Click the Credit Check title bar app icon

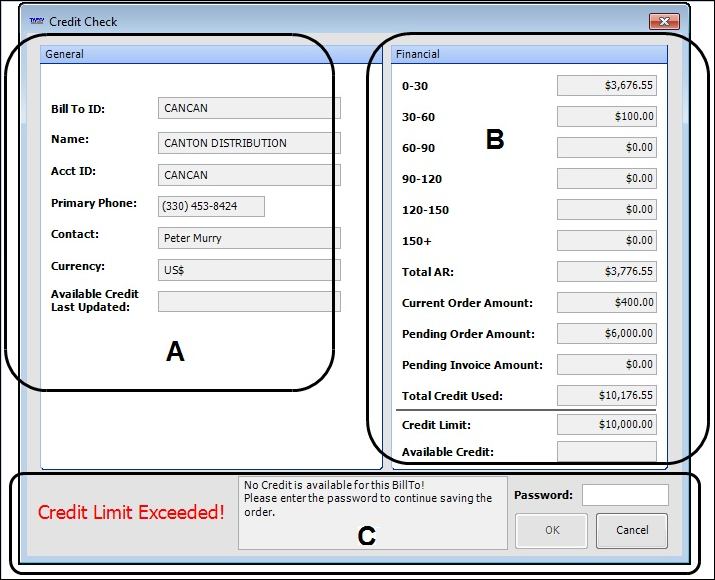[36, 21]
